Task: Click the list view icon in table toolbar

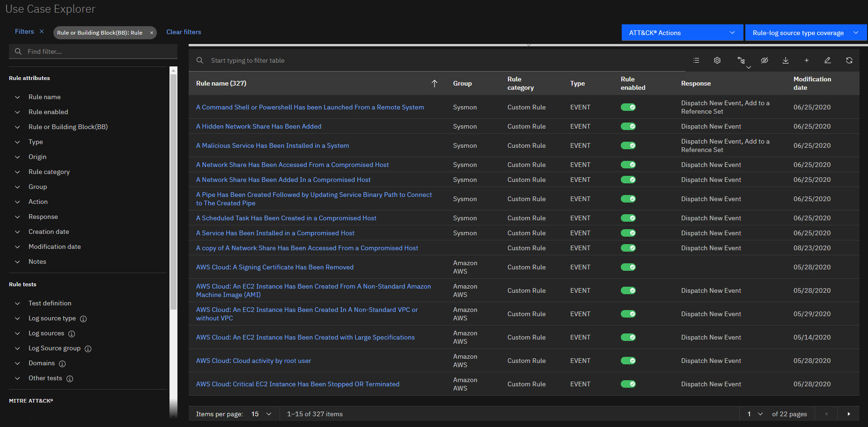Action: tap(696, 60)
